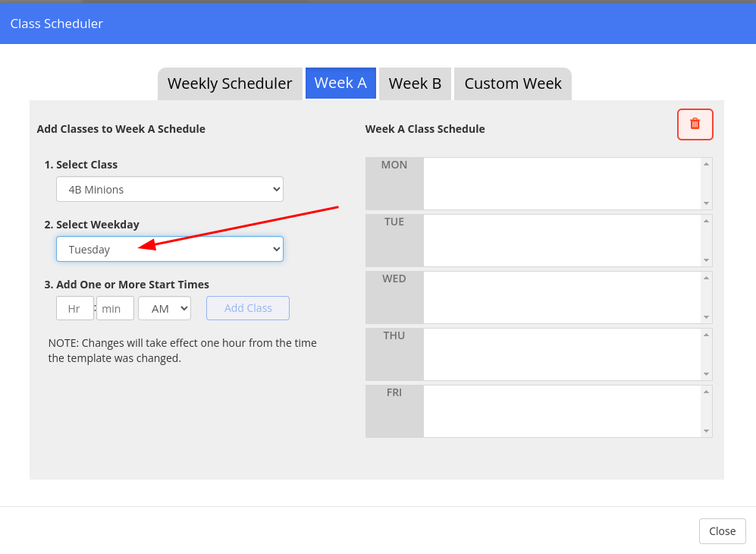Click the THU schedule scroll up arrow
The image size is (756, 554).
(x=707, y=335)
